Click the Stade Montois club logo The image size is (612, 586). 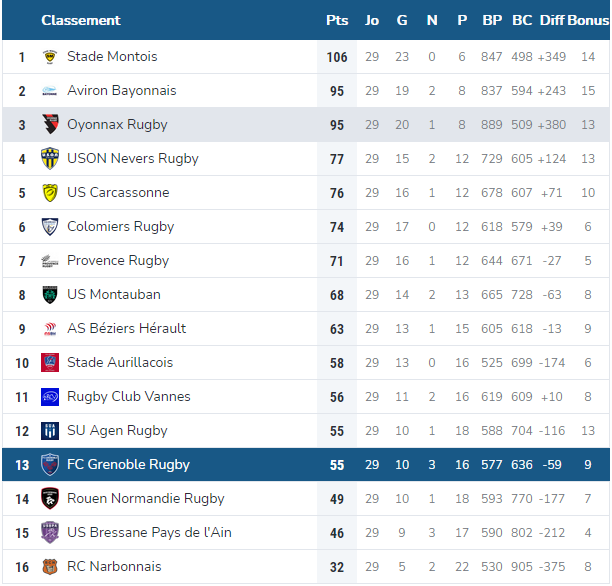pos(50,57)
